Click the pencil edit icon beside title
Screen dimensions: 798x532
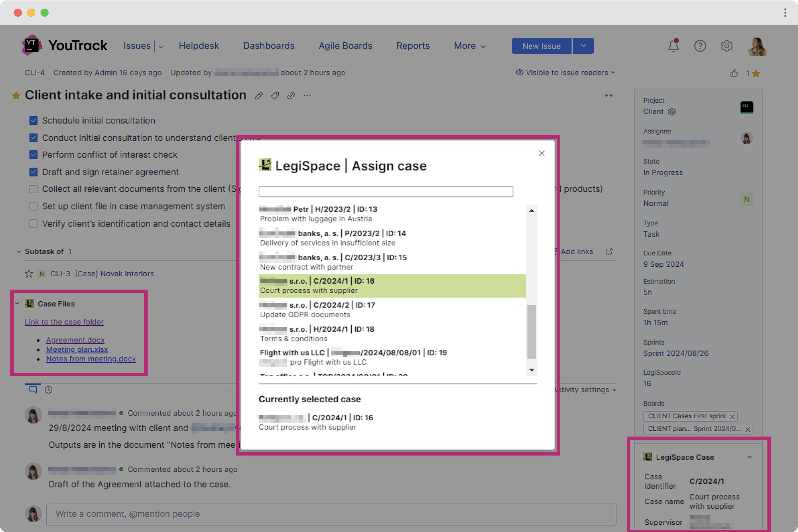coord(259,96)
